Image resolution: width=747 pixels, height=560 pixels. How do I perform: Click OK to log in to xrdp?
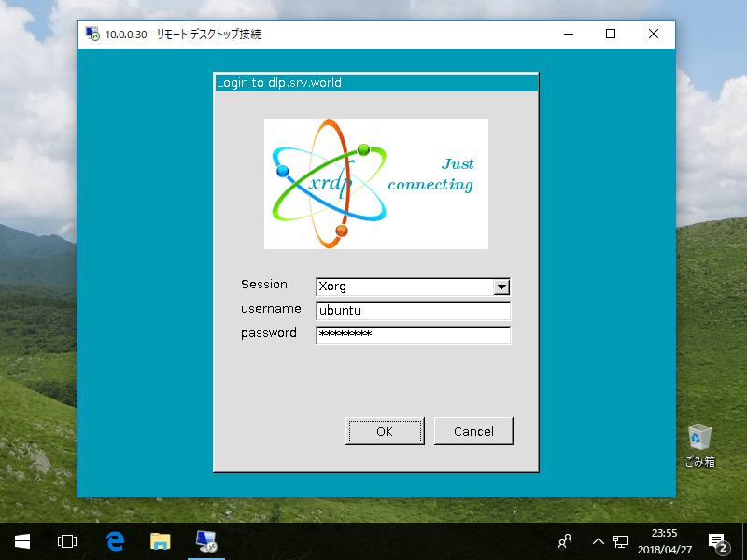click(x=385, y=431)
